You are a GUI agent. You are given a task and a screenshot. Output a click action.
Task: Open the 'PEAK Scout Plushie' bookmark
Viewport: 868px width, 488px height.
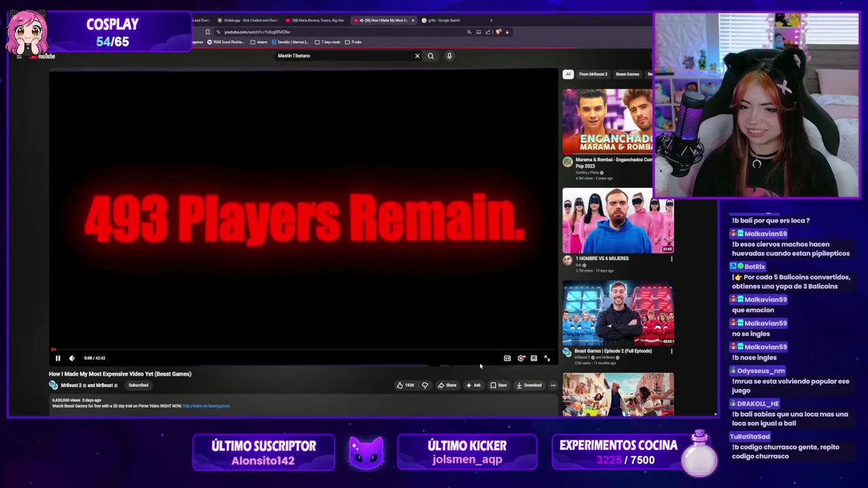[225, 42]
